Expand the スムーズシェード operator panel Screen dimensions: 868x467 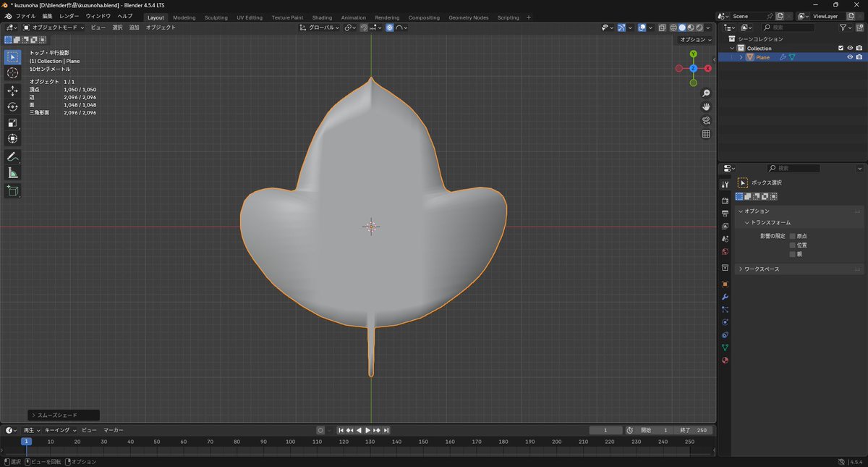64,415
